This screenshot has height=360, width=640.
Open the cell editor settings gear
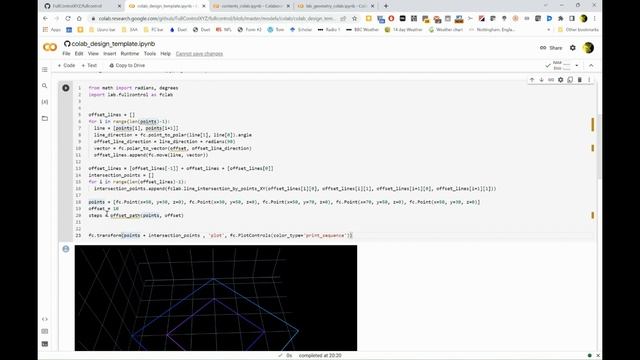coord(560,80)
